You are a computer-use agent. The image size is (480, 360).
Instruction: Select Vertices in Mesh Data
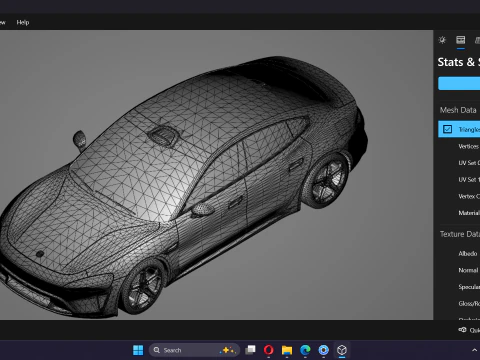[x=469, y=146]
